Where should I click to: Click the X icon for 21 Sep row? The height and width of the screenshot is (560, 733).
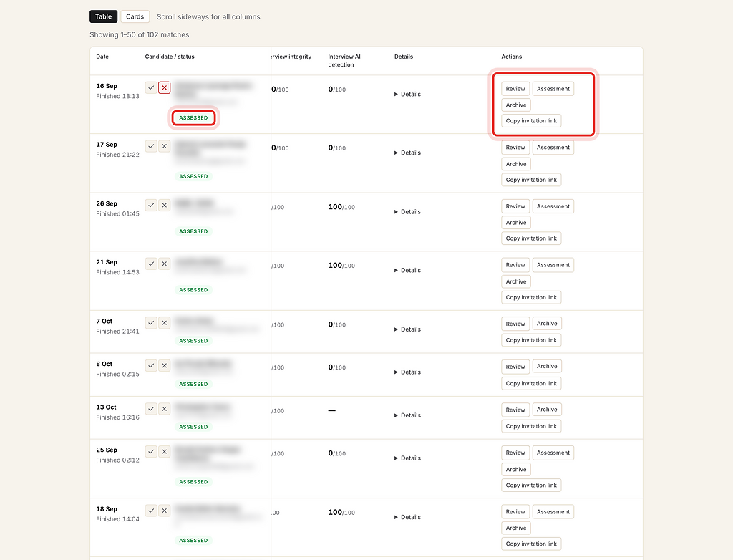pos(164,264)
